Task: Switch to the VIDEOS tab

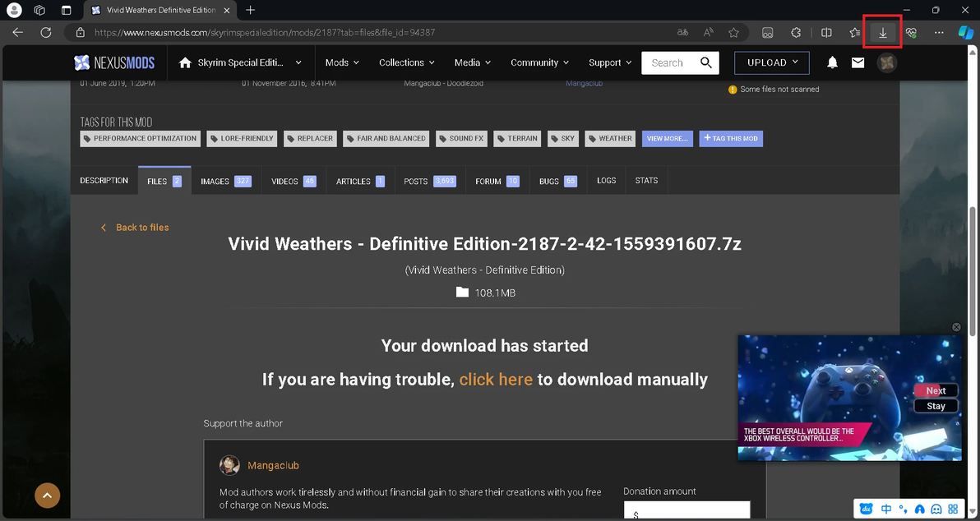Action: tap(294, 181)
